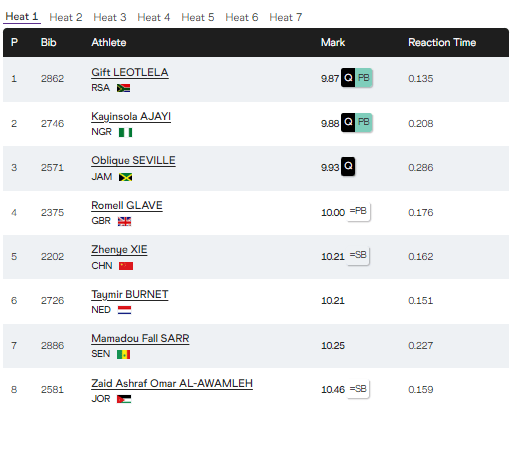
Task: Click the PB badge for Gift Leotlela
Action: [364, 78]
